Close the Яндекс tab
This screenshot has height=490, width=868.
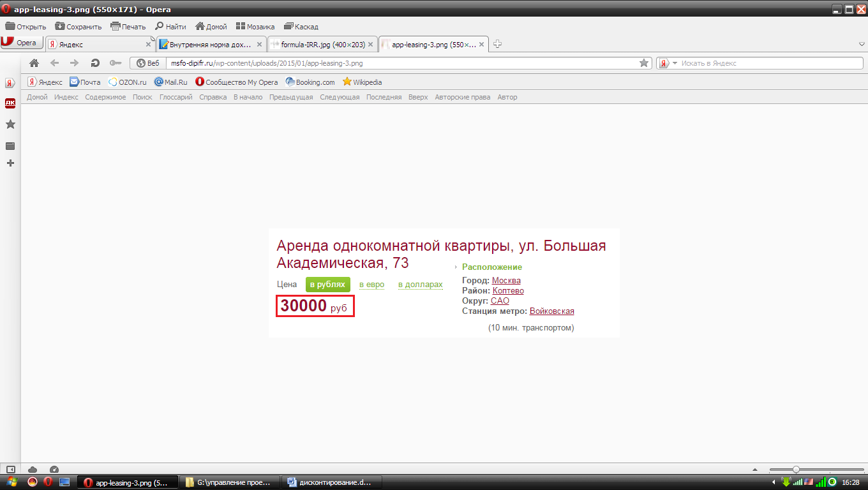149,45
